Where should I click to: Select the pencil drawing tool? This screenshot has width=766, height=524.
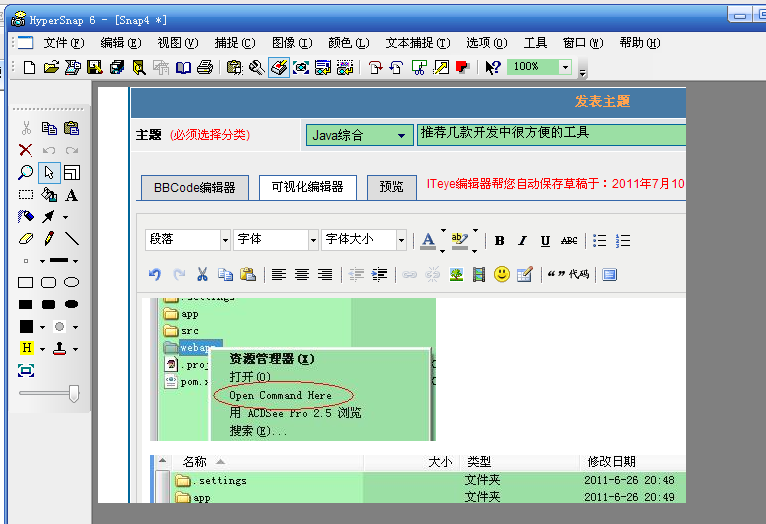49,238
